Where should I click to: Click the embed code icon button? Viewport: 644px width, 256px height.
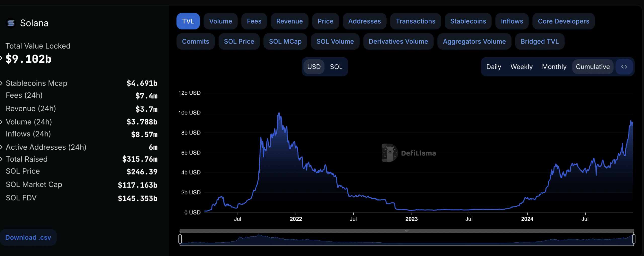624,67
